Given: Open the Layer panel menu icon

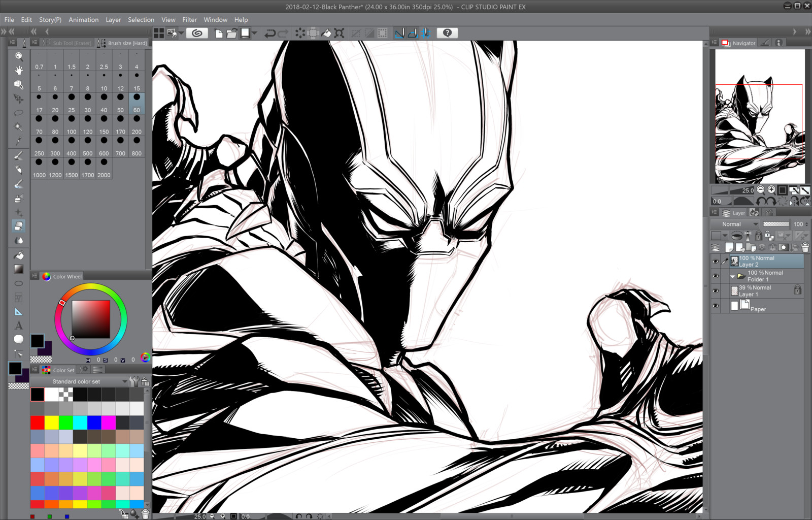Looking at the screenshot, I should [714, 213].
